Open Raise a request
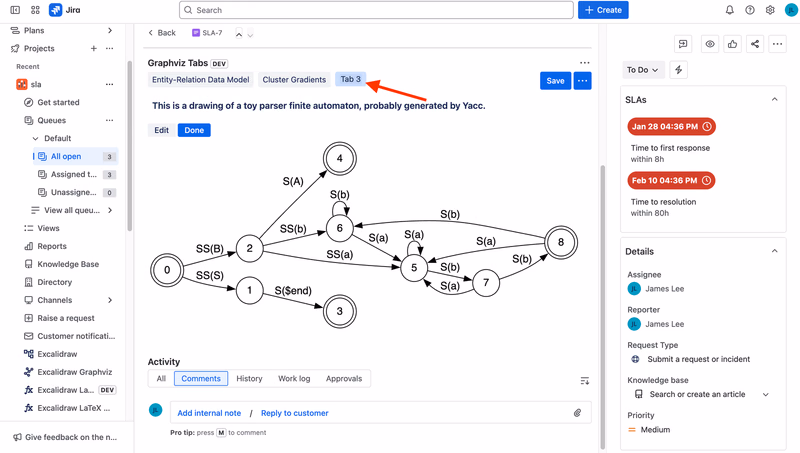The image size is (800, 453). pyautogui.click(x=59, y=318)
